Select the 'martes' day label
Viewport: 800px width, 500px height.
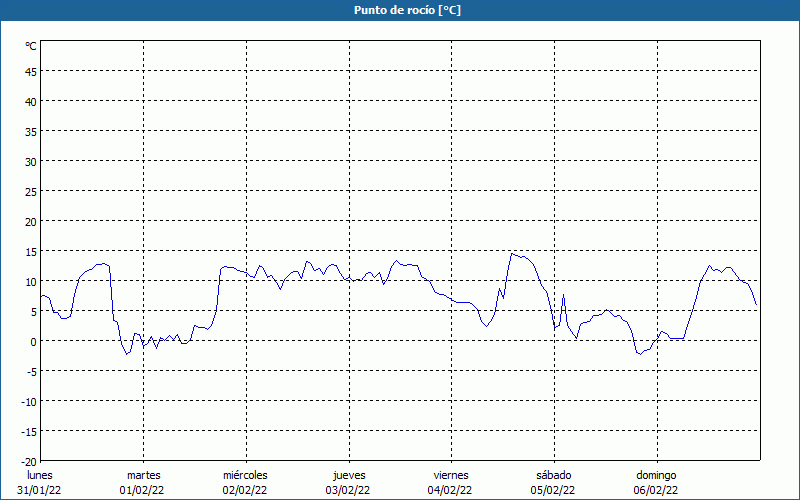coord(143,475)
